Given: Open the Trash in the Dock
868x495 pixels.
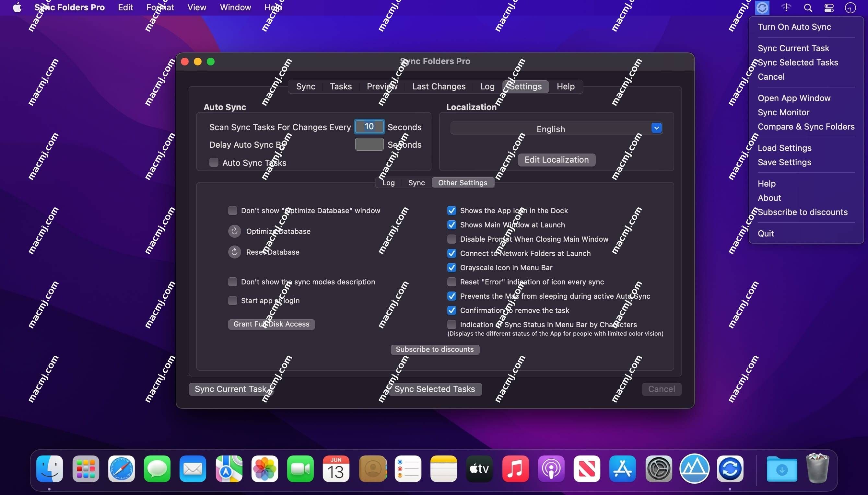Looking at the screenshot, I should pos(817,468).
